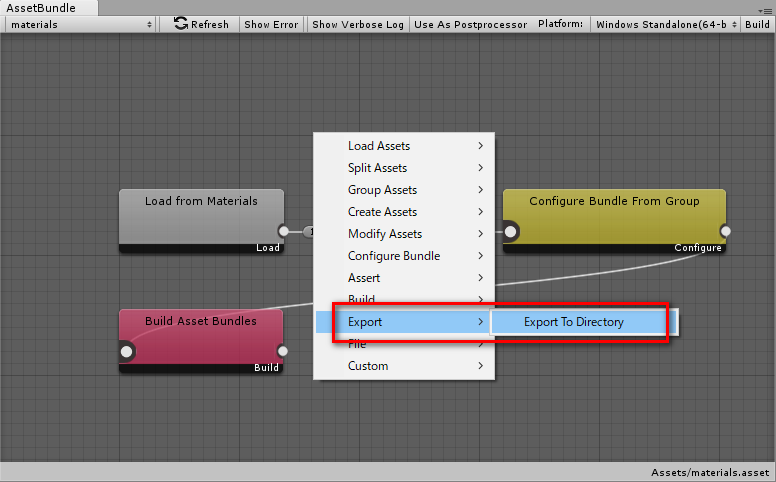Toggle Use As Postprocessor
776x482 pixels.
[470, 24]
